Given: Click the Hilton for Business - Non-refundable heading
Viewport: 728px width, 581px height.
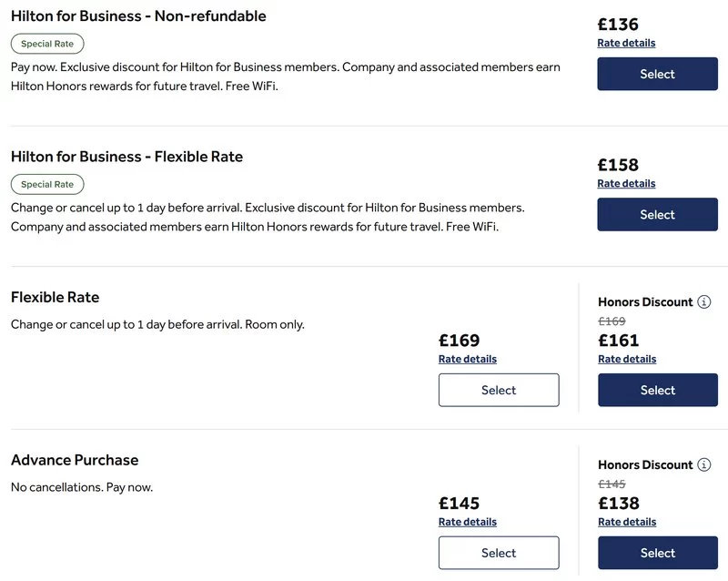Looking at the screenshot, I should tap(138, 16).
